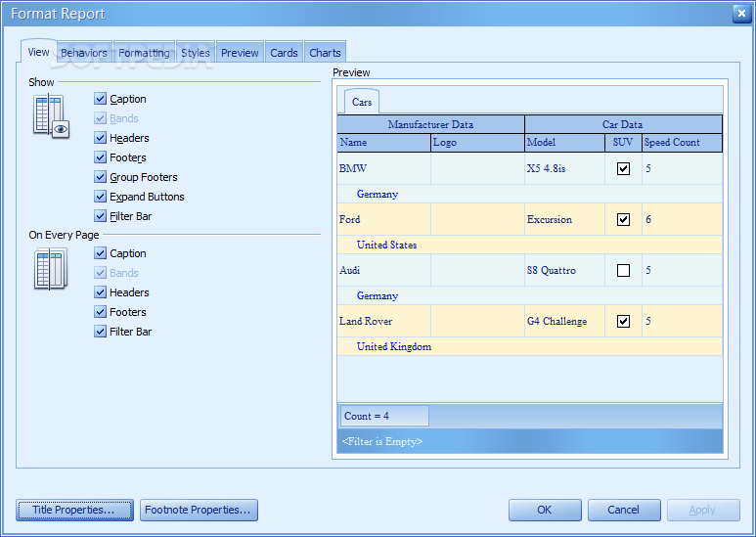Click the Manufacturer Data band header
Screen dimensions: 756x537
click(430, 124)
